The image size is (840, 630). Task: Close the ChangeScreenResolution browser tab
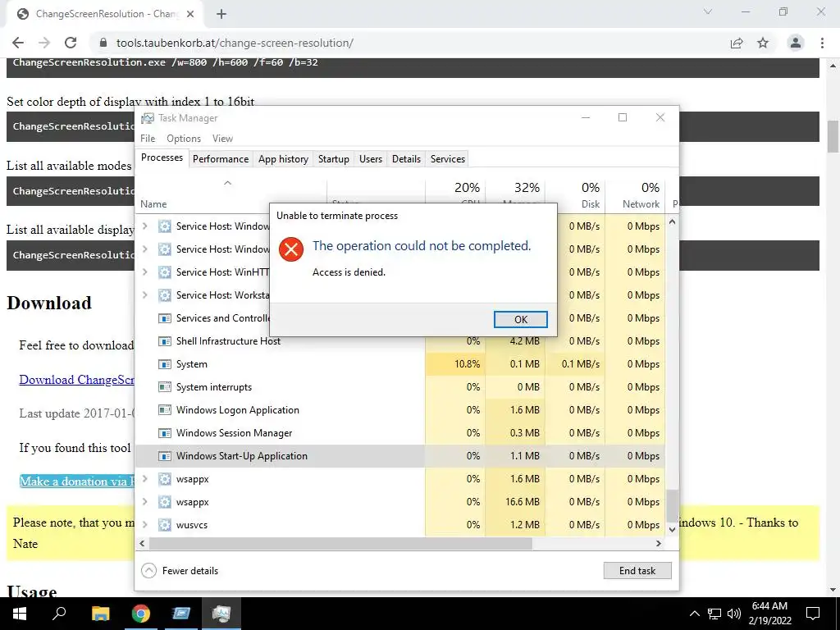pos(190,14)
